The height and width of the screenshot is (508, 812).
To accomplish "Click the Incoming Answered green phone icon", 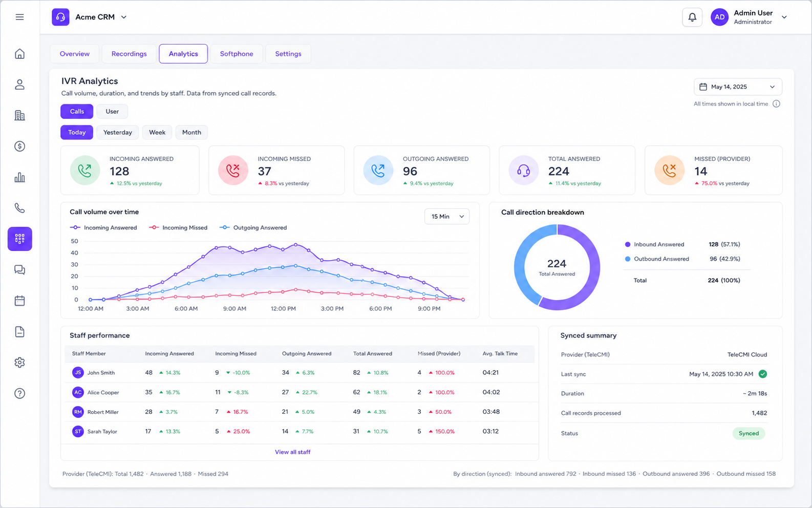I will click(x=85, y=170).
